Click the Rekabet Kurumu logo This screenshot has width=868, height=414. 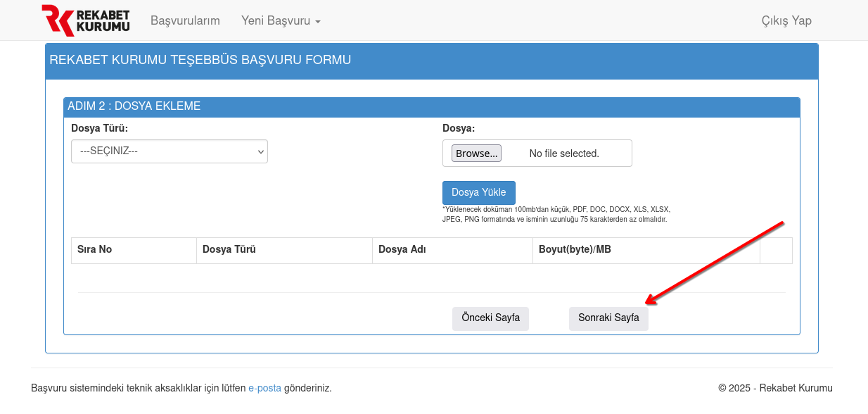86,20
